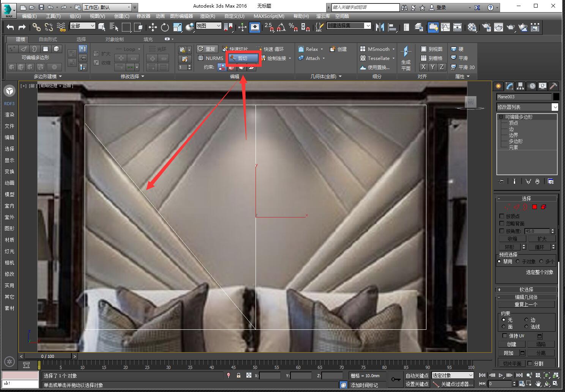The image size is (565, 392).
Task: Click the Undo arrow in main toolbar
Action: pos(10,27)
